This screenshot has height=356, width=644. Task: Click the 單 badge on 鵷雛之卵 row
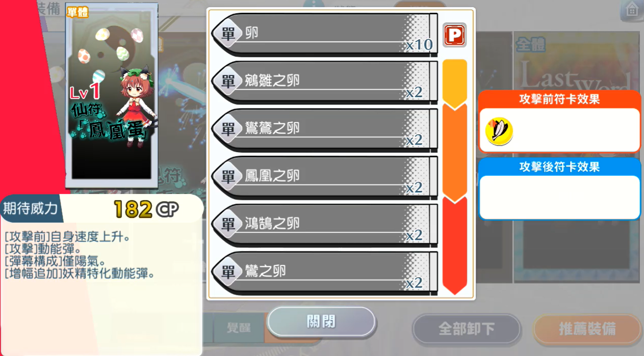(228, 81)
